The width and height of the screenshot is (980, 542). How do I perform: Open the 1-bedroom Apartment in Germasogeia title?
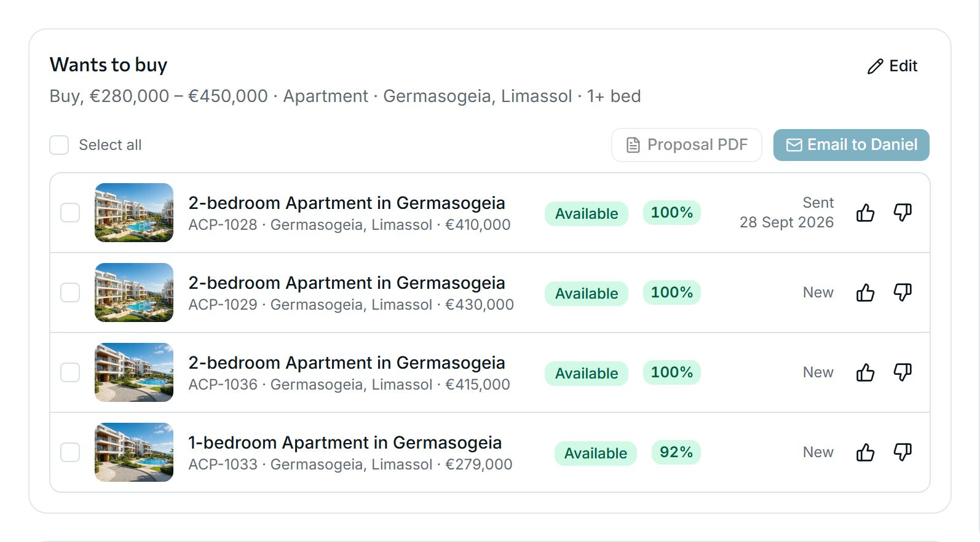pos(345,442)
